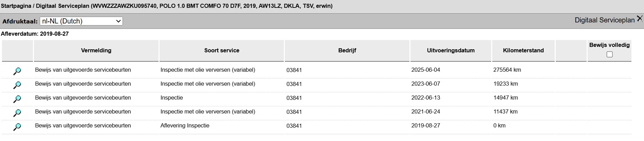The width and height of the screenshot is (644, 141).
Task: Click the 2022-06-13 execution date cell
Action: [x=425, y=98]
